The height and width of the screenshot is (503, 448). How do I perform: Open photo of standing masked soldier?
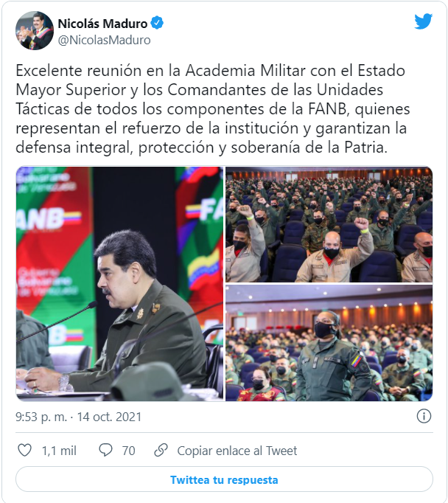click(x=329, y=343)
